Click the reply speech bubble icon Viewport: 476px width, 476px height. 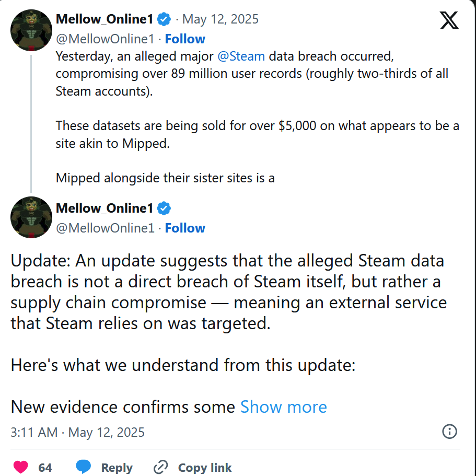click(x=83, y=467)
